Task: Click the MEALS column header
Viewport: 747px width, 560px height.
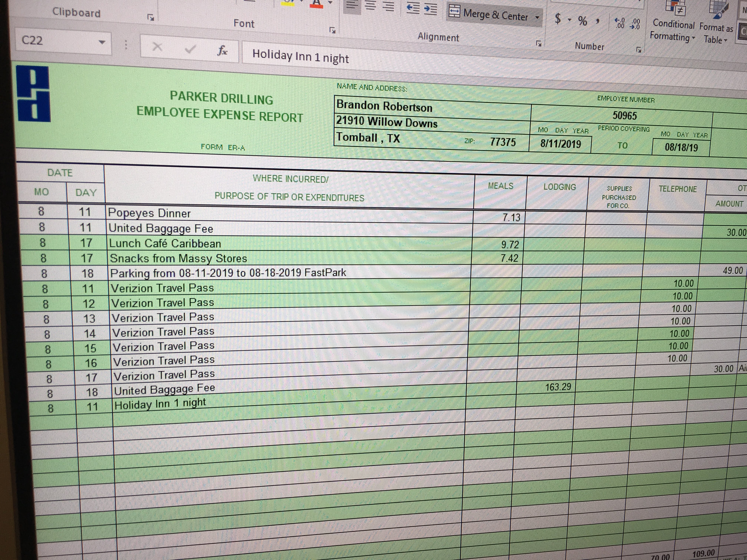Action: (500, 186)
